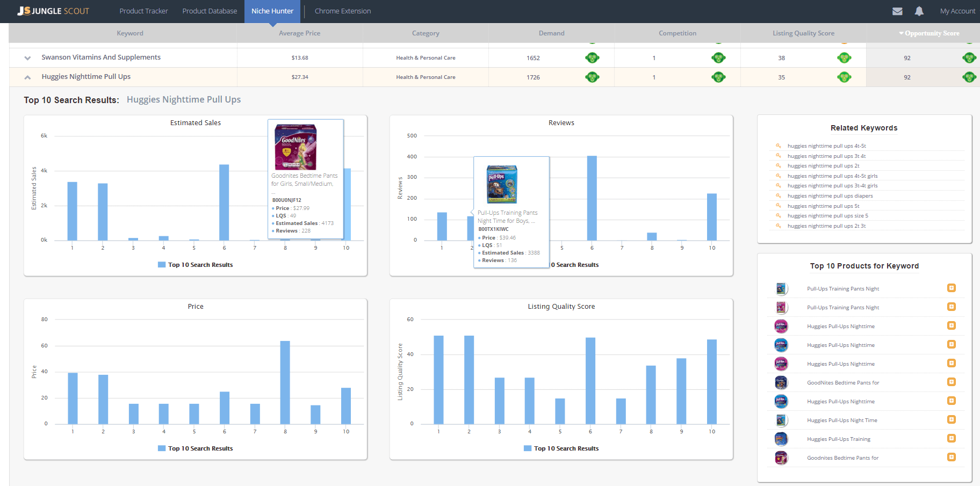This screenshot has width=980, height=486.
Task: Click the Huggies opportunity score monkey icon
Action: [969, 77]
